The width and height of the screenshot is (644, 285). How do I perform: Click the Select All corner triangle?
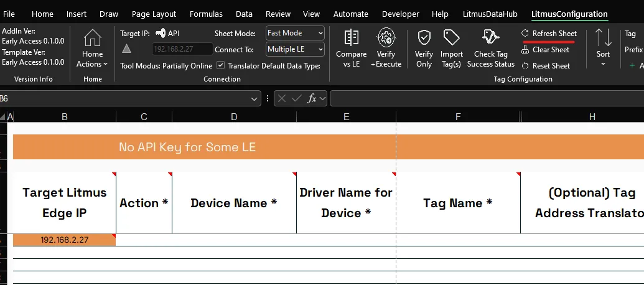[x=3, y=117]
